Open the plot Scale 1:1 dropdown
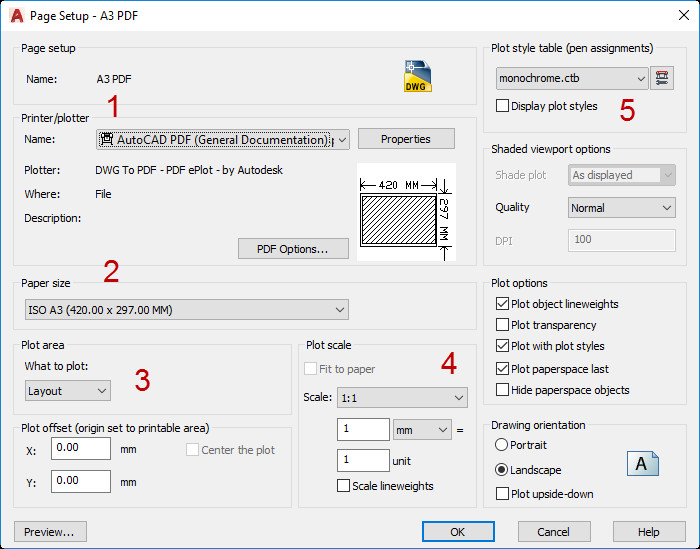 pyautogui.click(x=402, y=397)
